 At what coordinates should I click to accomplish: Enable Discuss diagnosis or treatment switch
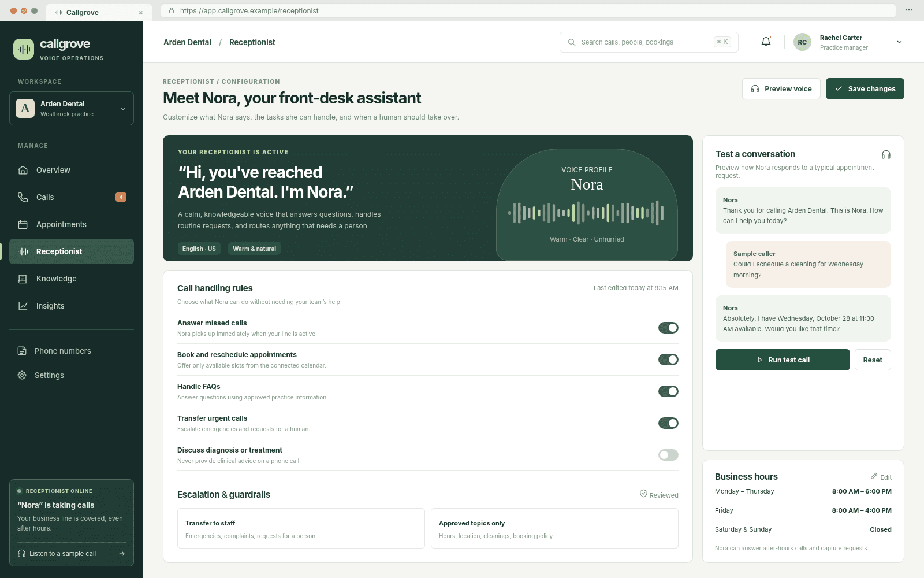pyautogui.click(x=668, y=455)
